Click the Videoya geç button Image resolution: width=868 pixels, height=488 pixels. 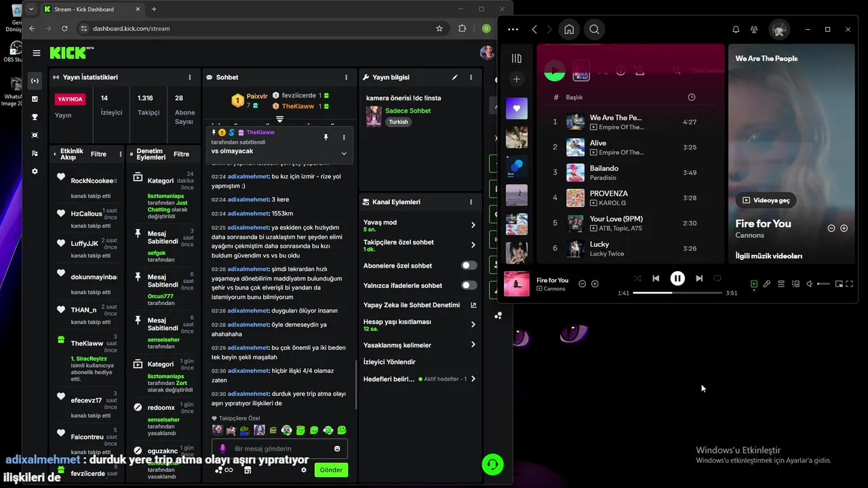click(x=766, y=200)
